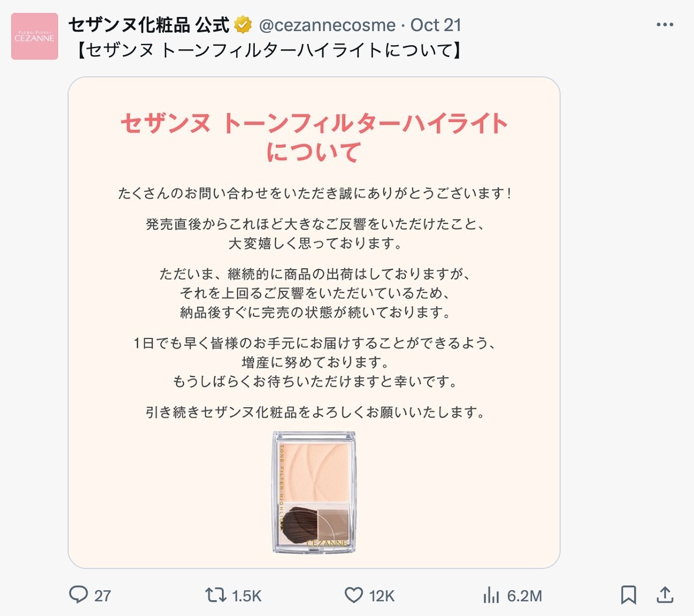The image size is (694, 616).
Task: Click the 6.2M views count
Action: click(524, 595)
